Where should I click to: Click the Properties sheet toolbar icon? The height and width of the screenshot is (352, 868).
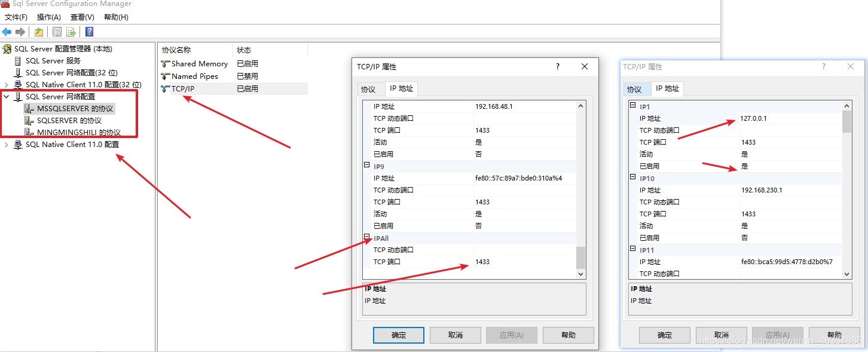(x=57, y=32)
